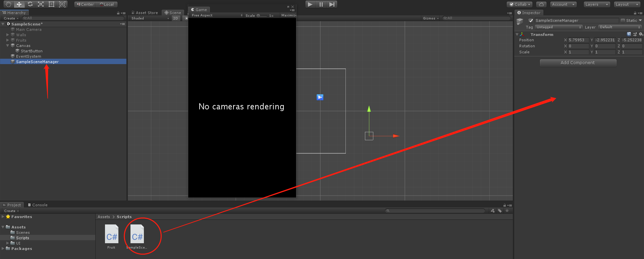The width and height of the screenshot is (644, 259).
Task: Click camera gizmo in Scene view
Action: [x=320, y=97]
